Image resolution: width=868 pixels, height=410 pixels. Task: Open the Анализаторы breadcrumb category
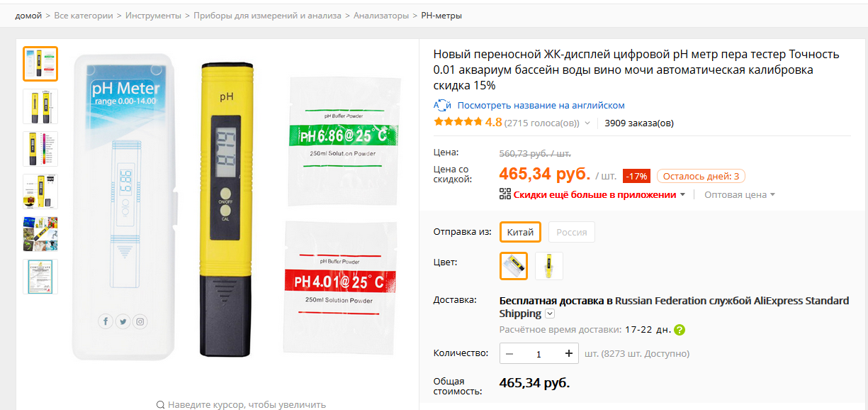coord(381,16)
